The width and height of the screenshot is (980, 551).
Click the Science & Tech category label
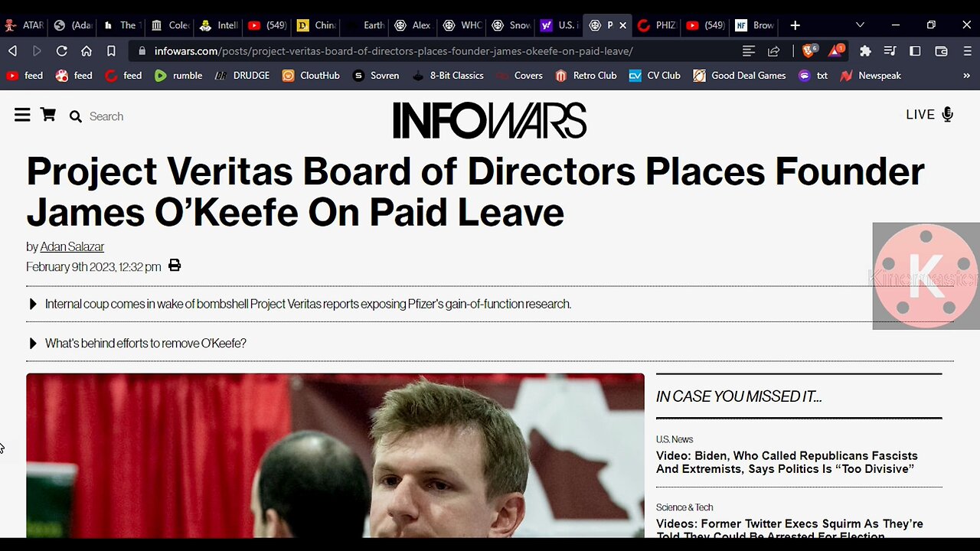point(684,507)
